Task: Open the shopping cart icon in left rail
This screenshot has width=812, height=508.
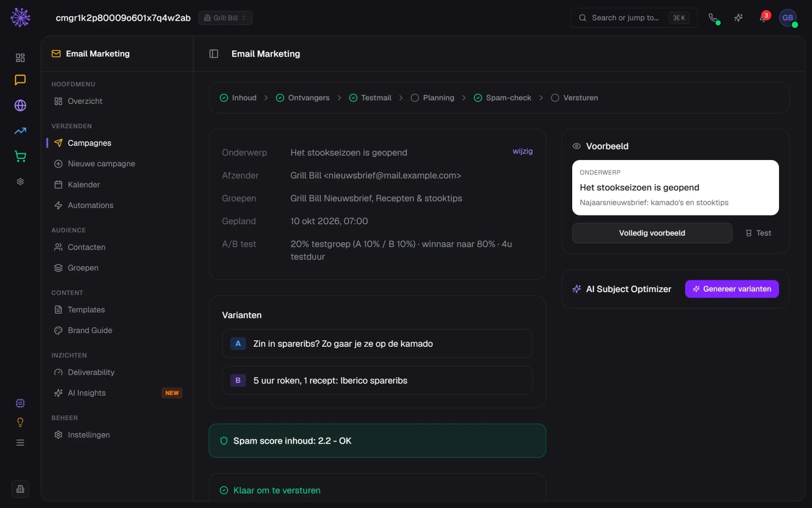Action: click(20, 156)
